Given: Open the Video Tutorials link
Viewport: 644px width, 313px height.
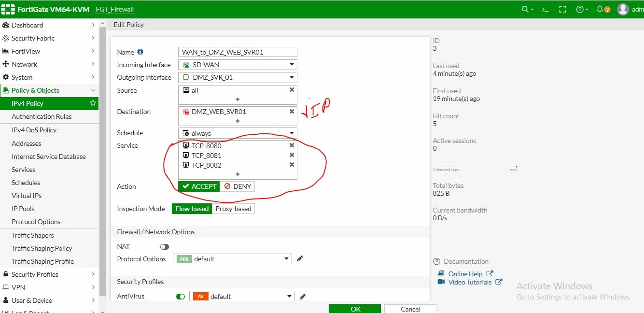Looking at the screenshot, I should tap(470, 282).
